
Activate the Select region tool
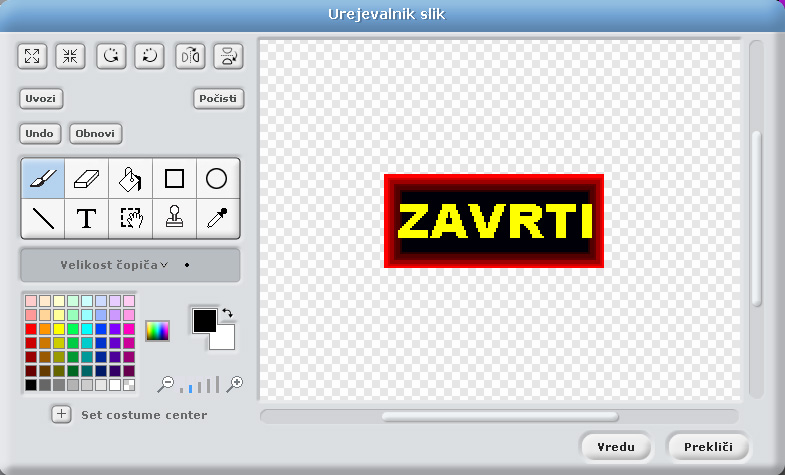130,219
